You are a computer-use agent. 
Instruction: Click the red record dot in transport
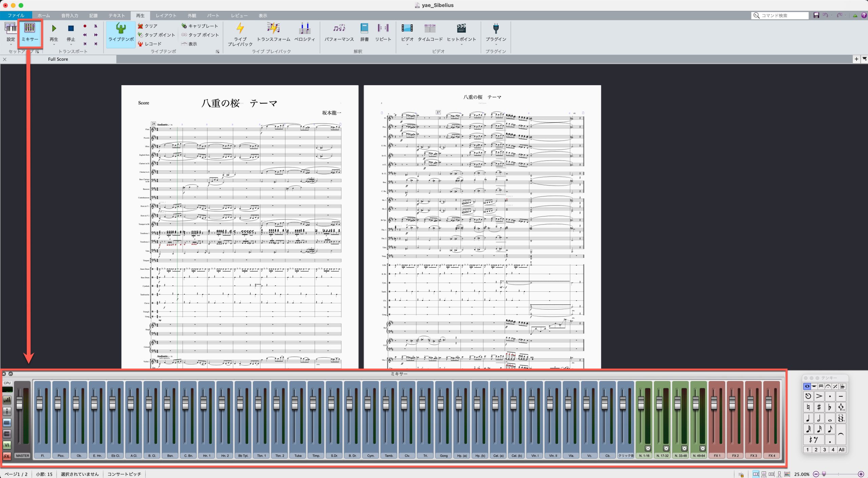[85, 26]
